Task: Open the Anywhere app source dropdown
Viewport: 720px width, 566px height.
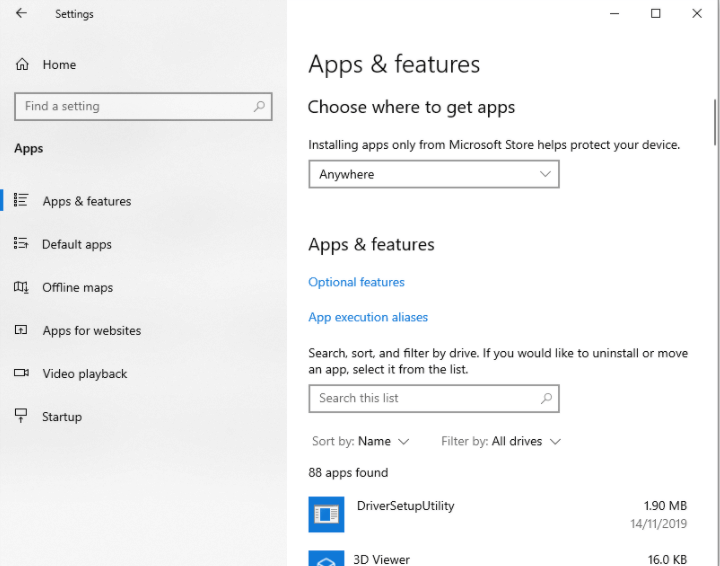Action: (433, 174)
